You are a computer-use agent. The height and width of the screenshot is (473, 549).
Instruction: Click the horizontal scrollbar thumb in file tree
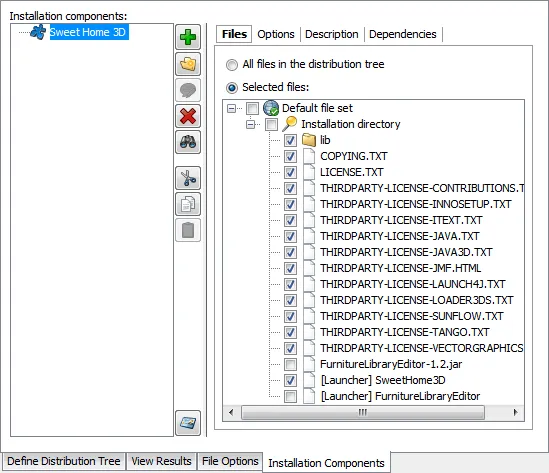[x=363, y=412]
